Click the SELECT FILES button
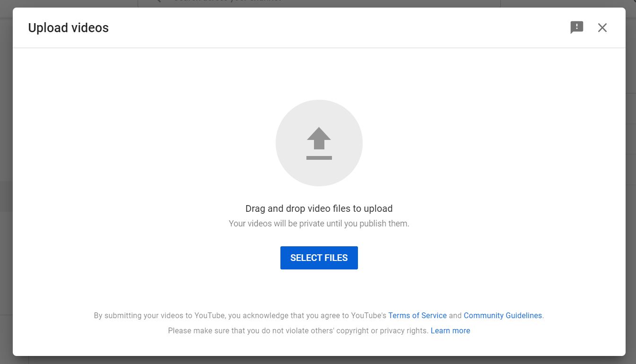The image size is (636, 364). point(319,258)
